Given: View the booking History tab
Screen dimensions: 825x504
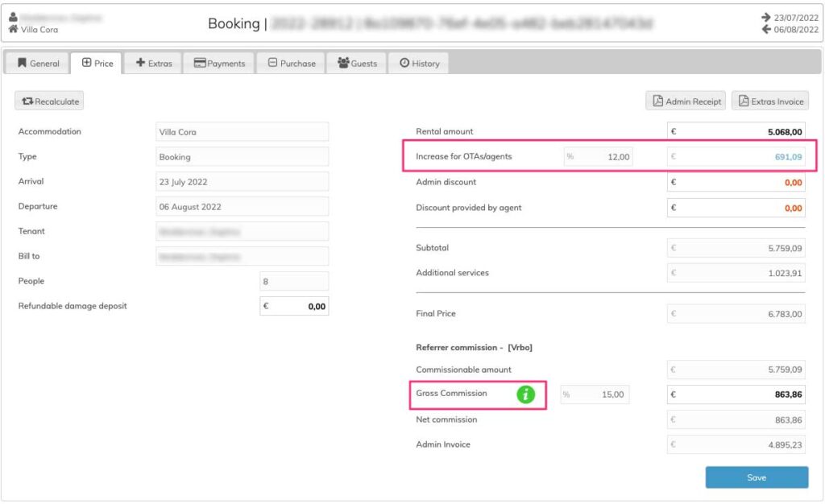Looking at the screenshot, I should click(x=418, y=63).
